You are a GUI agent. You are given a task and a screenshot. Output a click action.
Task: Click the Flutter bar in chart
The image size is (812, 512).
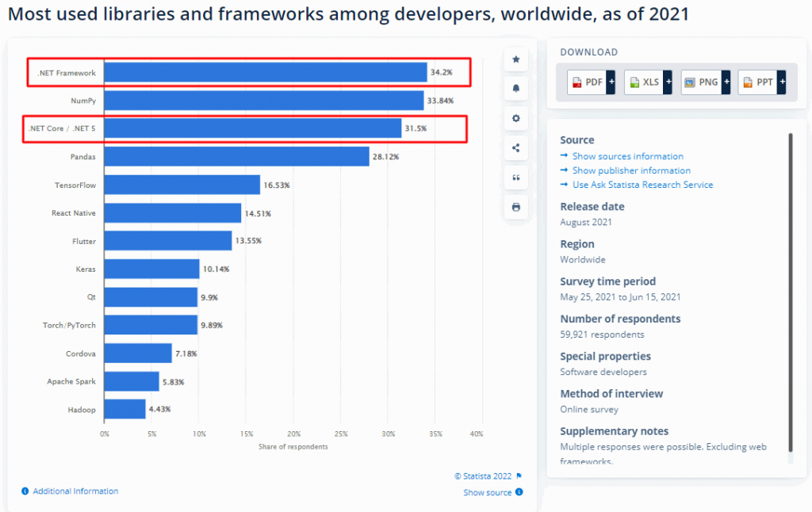[168, 241]
